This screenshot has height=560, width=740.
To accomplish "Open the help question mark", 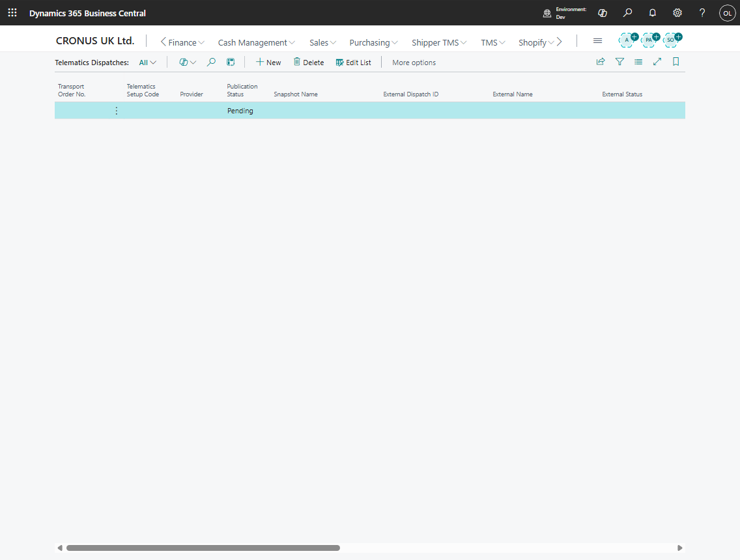I will coord(702,13).
